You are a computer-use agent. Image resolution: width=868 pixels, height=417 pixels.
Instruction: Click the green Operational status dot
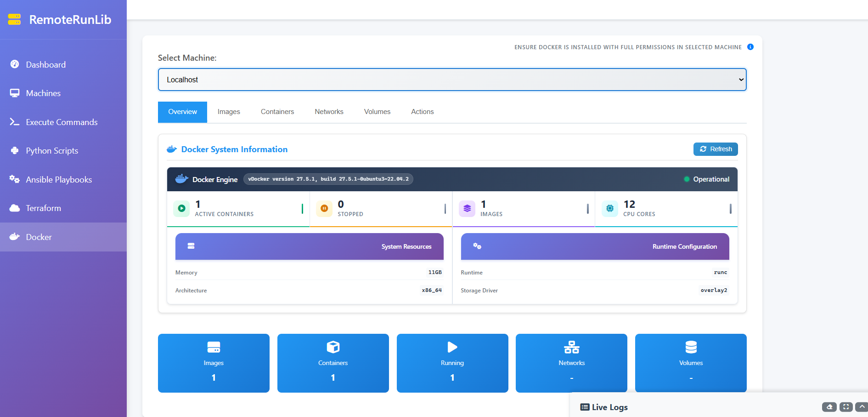[687, 179]
